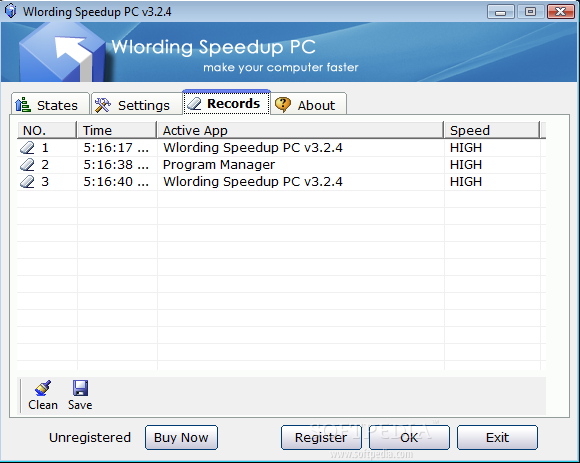The width and height of the screenshot is (580, 463).
Task: Select the time cell 5:16:40
Action: (x=116, y=182)
